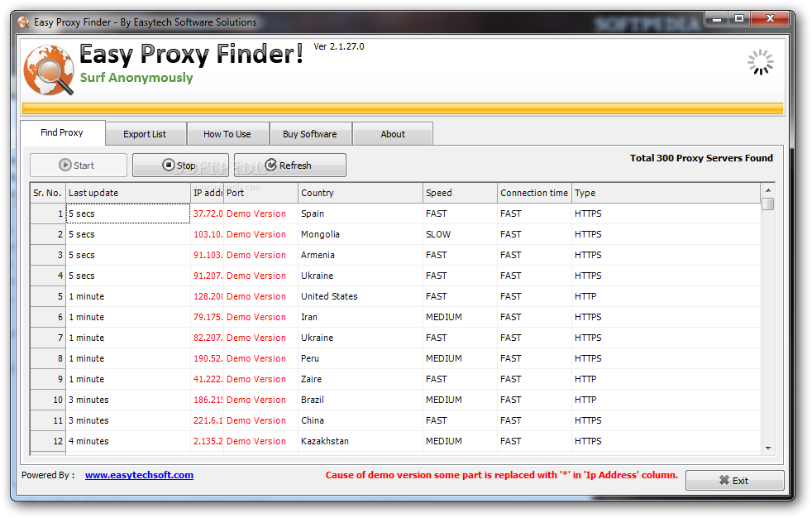Viewport: 812px width, 518px height.
Task: Click 'Demo Version' port cell for Armenia
Action: click(261, 255)
